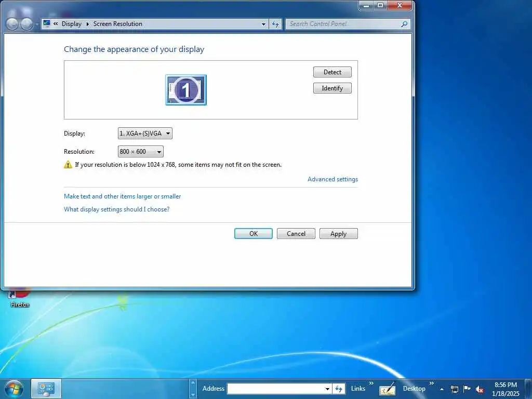Maximize the Screen Resolution window
Image resolution: width=532 pixels, height=399 pixels.
pos(380,5)
